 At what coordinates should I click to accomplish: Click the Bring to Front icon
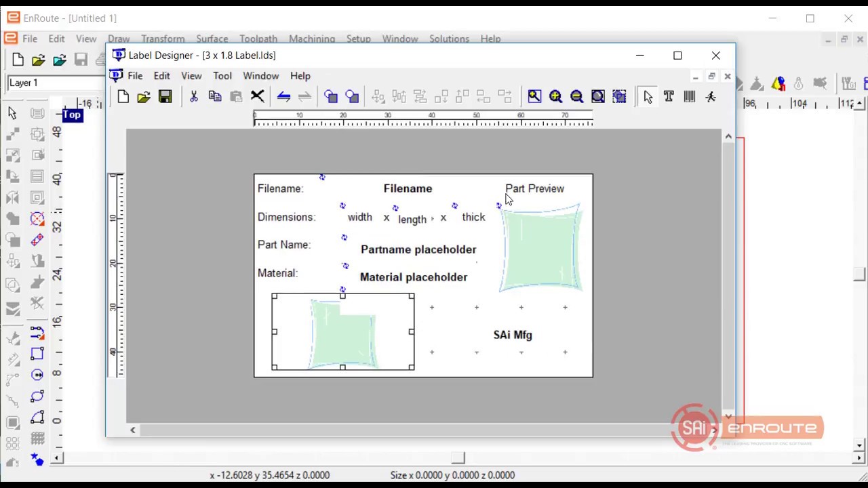click(x=331, y=97)
